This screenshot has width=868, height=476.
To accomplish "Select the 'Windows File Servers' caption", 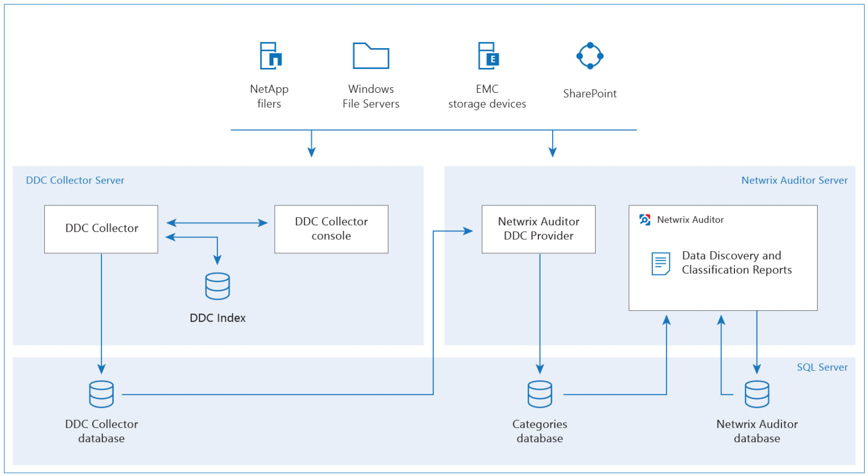I will point(371,96).
